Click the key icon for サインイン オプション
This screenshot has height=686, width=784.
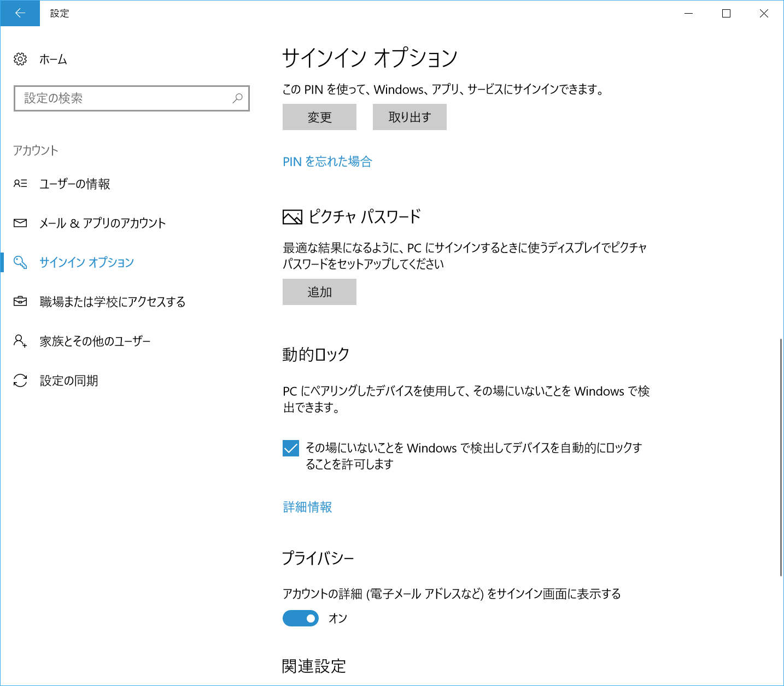(x=20, y=262)
